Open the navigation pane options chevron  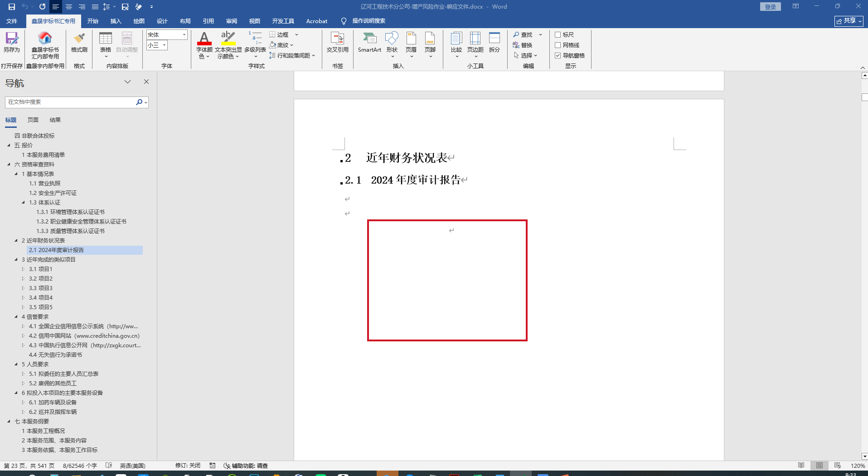pos(127,82)
